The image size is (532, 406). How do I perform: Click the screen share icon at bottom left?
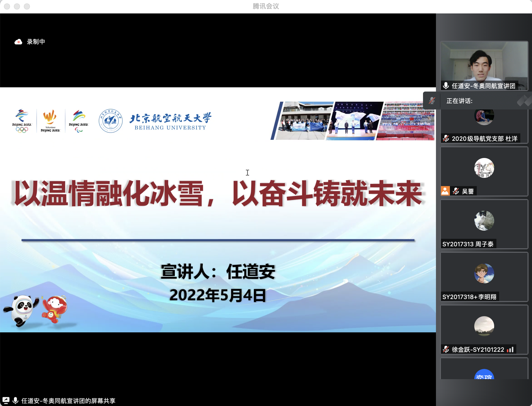6,400
